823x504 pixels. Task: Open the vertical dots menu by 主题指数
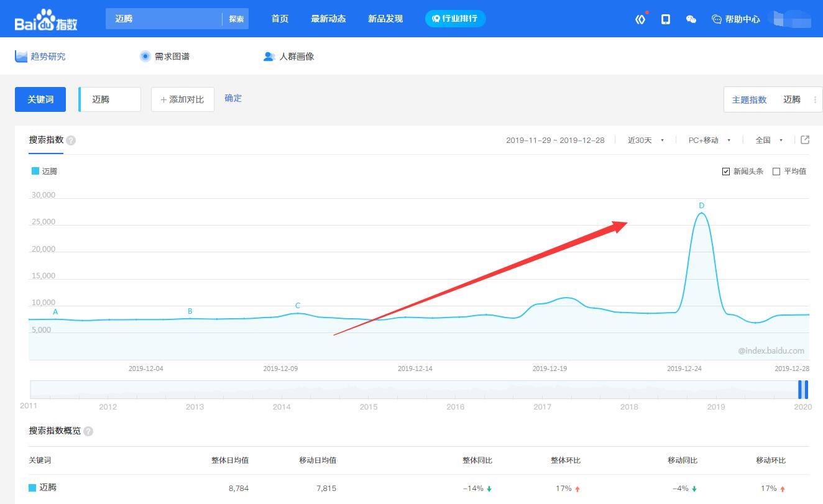[814, 99]
